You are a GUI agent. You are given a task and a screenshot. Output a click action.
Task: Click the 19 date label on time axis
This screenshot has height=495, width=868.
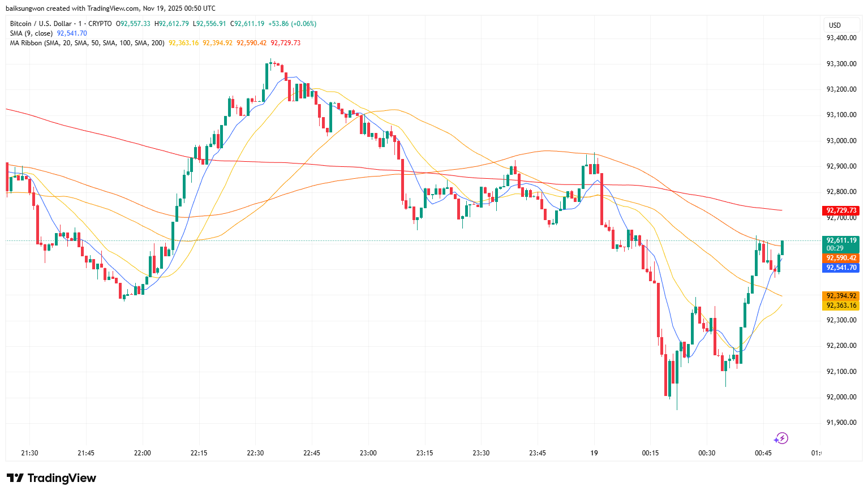pos(594,453)
